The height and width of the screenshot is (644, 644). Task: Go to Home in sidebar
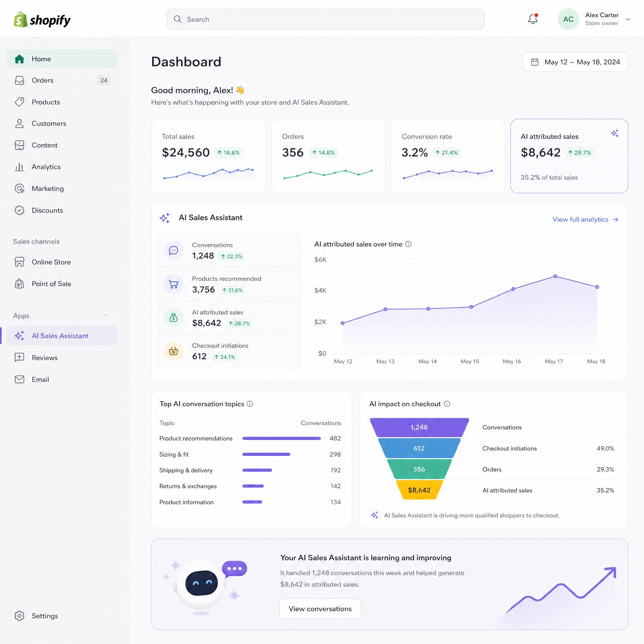click(62, 59)
